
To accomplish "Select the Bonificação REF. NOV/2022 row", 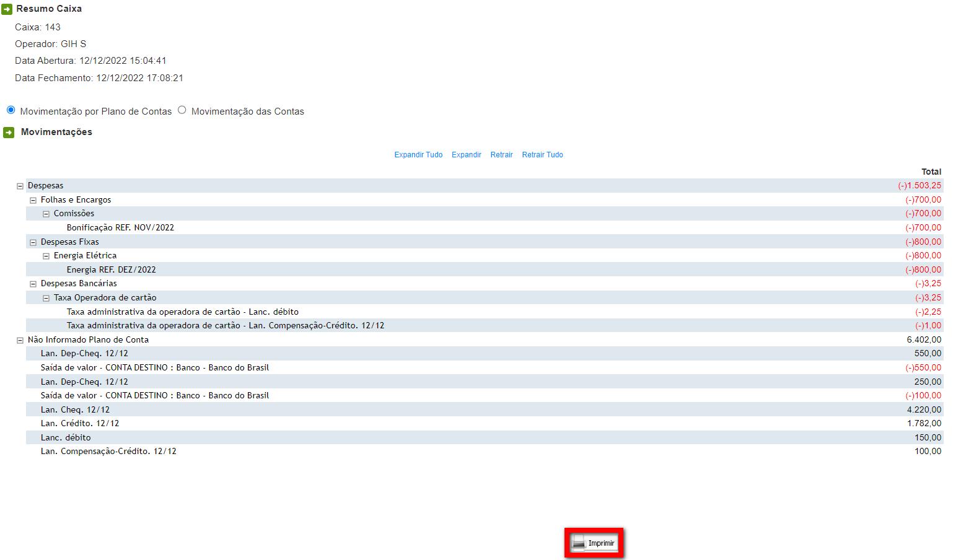I will 120,228.
